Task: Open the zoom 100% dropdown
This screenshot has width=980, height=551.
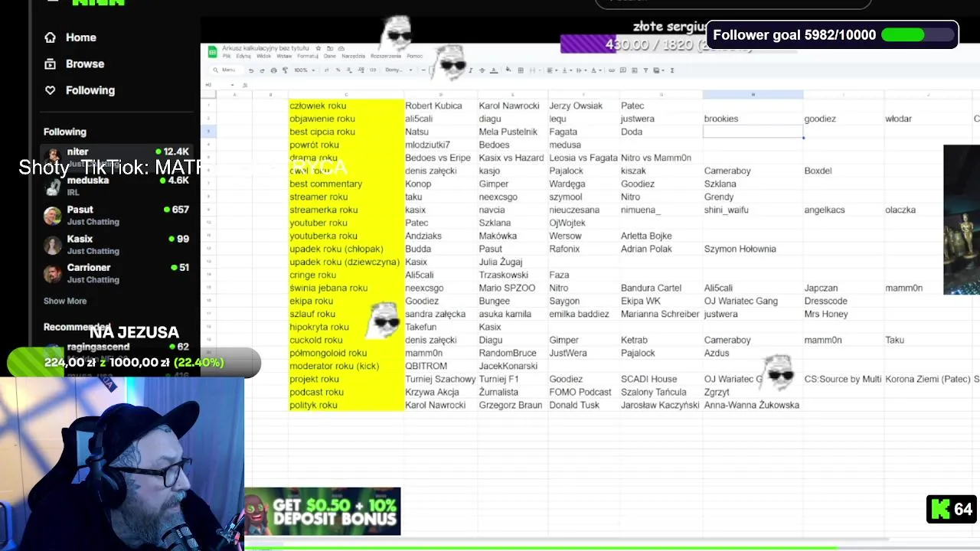Action: pos(305,70)
